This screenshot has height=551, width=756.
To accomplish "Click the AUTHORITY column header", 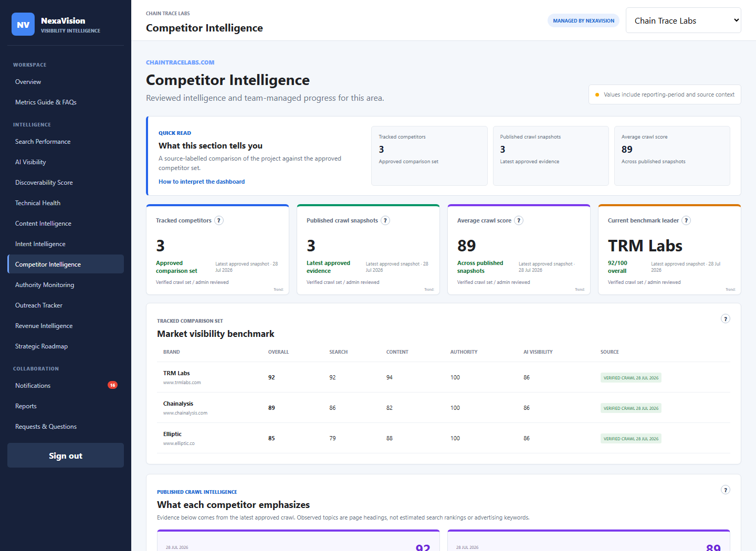I will click(464, 352).
